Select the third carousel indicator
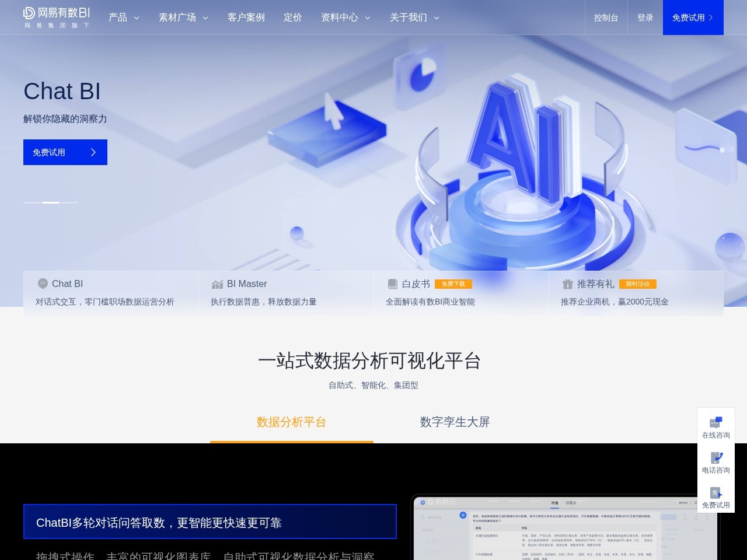747x560 pixels. (69, 202)
